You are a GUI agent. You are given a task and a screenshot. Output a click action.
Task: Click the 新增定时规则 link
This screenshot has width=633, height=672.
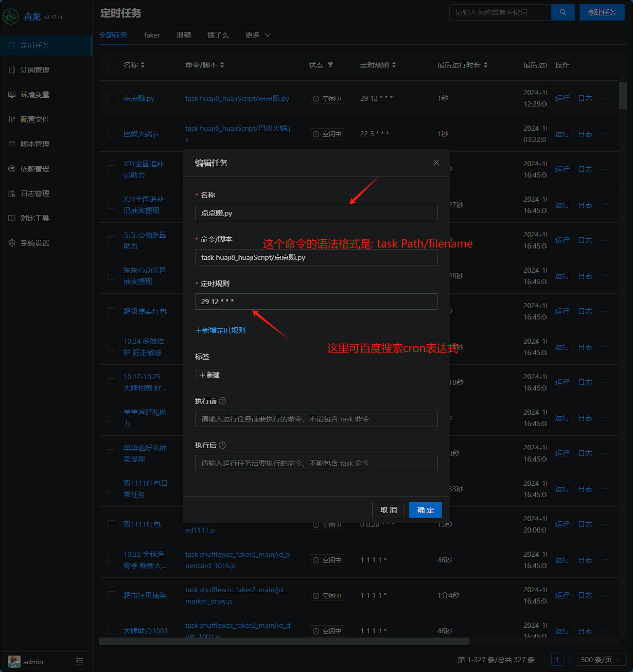coord(220,330)
